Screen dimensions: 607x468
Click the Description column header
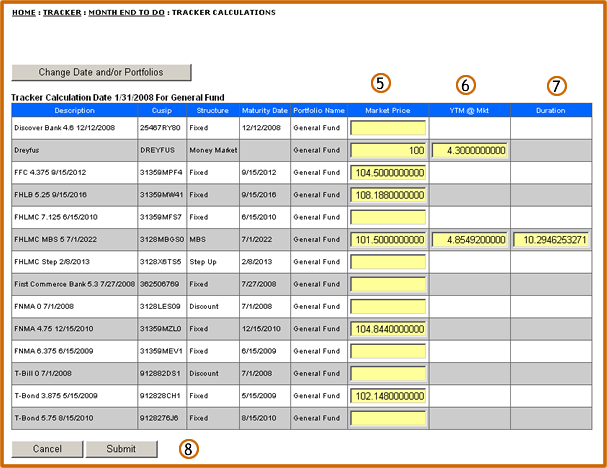[x=74, y=110]
